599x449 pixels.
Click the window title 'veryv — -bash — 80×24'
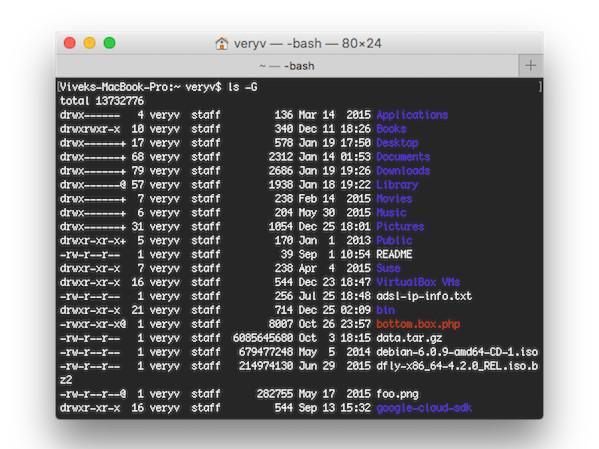coord(308,44)
